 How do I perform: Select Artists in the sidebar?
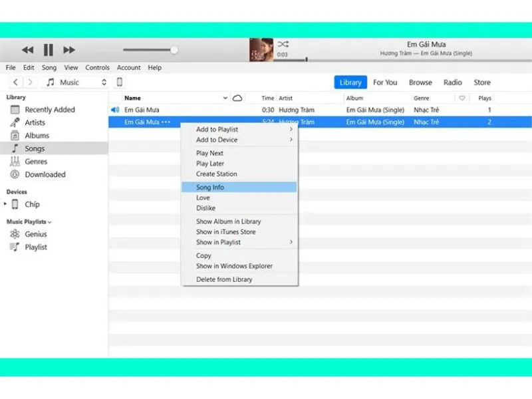tap(55, 122)
